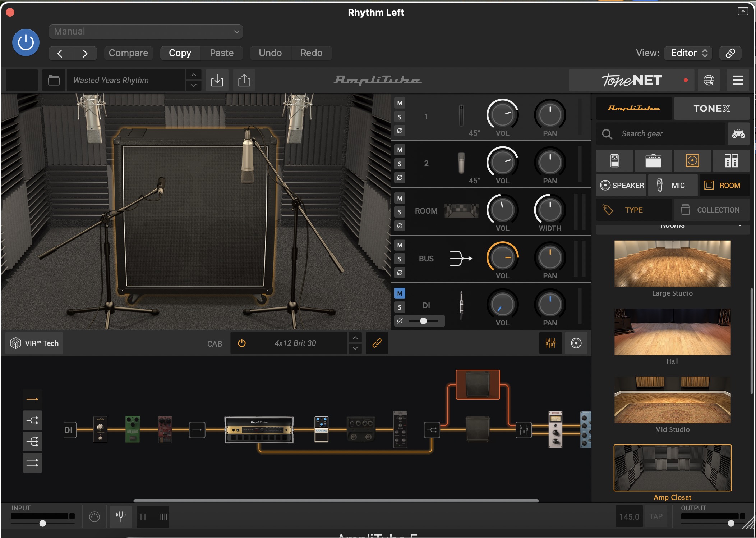Switch to the SPEAKER tab

pyautogui.click(x=622, y=185)
